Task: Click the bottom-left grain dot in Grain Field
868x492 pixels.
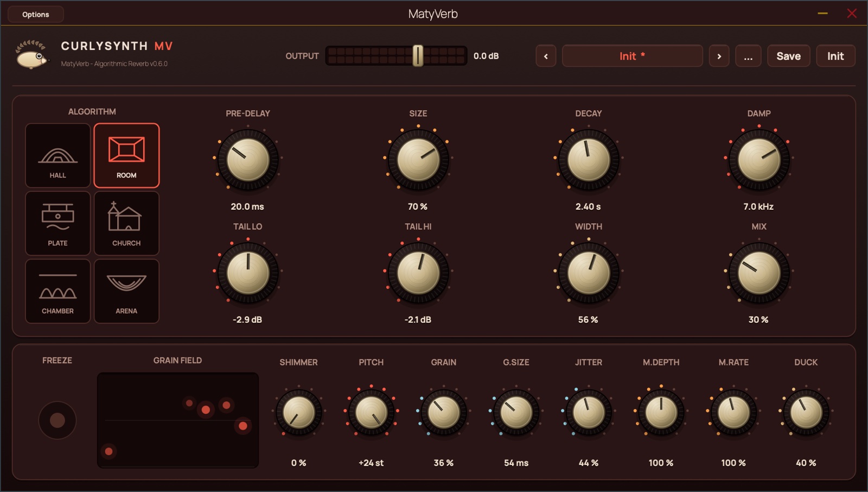Action: tap(108, 451)
